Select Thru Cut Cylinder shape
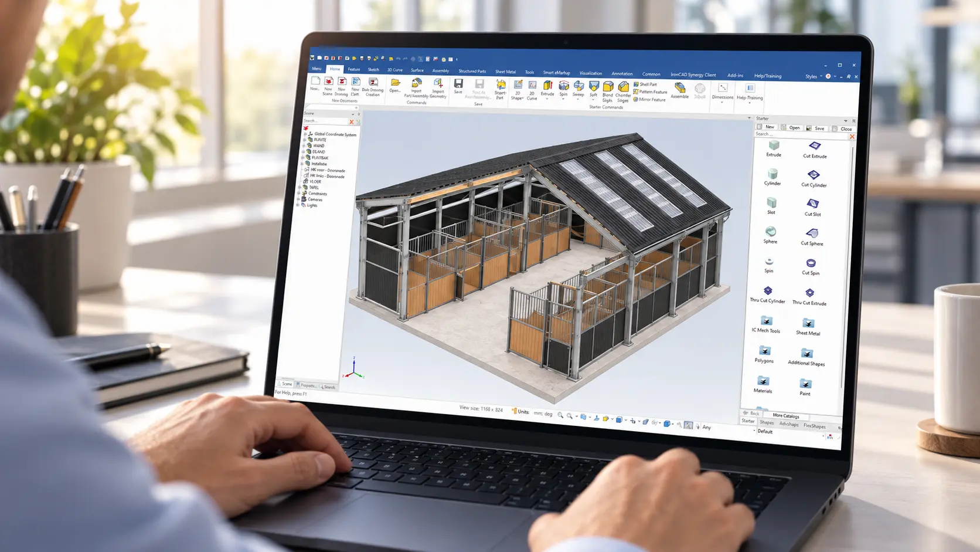 click(767, 294)
